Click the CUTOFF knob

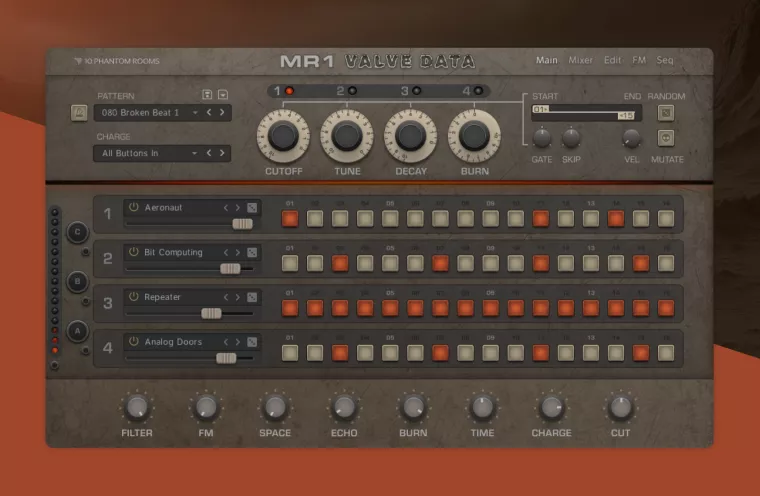[x=284, y=136]
